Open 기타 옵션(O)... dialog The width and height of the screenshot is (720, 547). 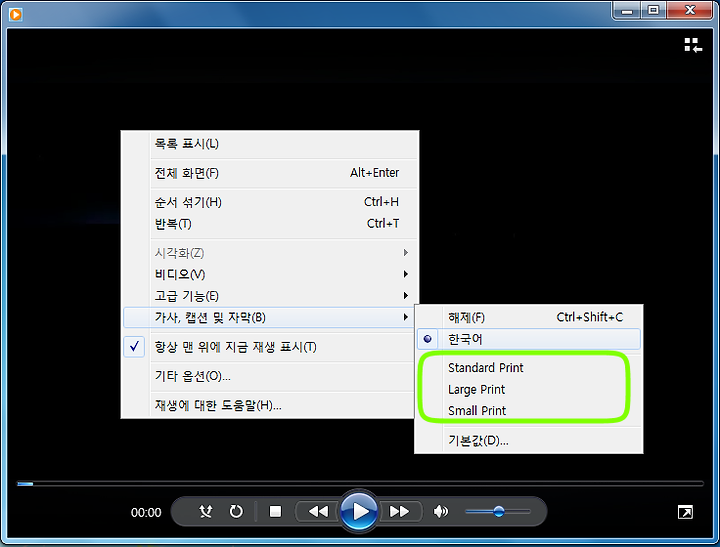pos(270,376)
